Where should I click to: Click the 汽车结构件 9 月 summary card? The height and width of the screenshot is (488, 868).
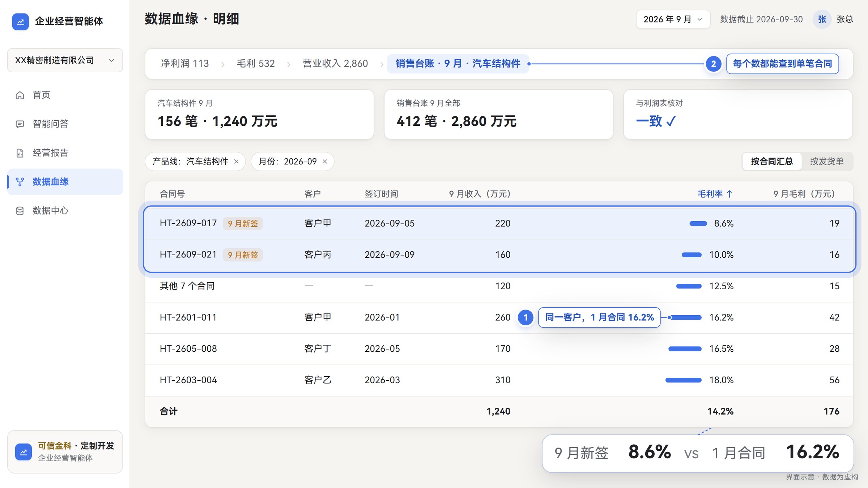(259, 115)
